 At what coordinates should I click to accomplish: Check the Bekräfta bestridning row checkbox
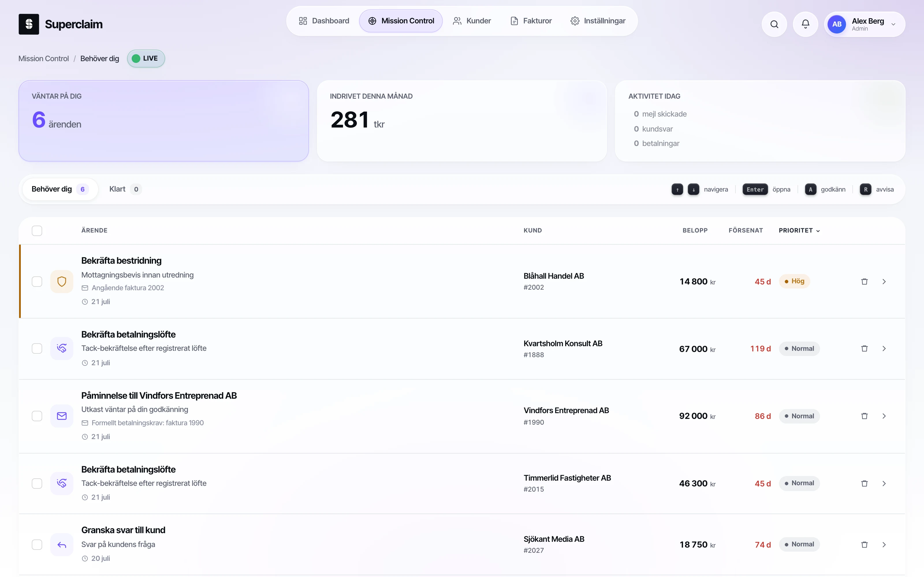(37, 282)
